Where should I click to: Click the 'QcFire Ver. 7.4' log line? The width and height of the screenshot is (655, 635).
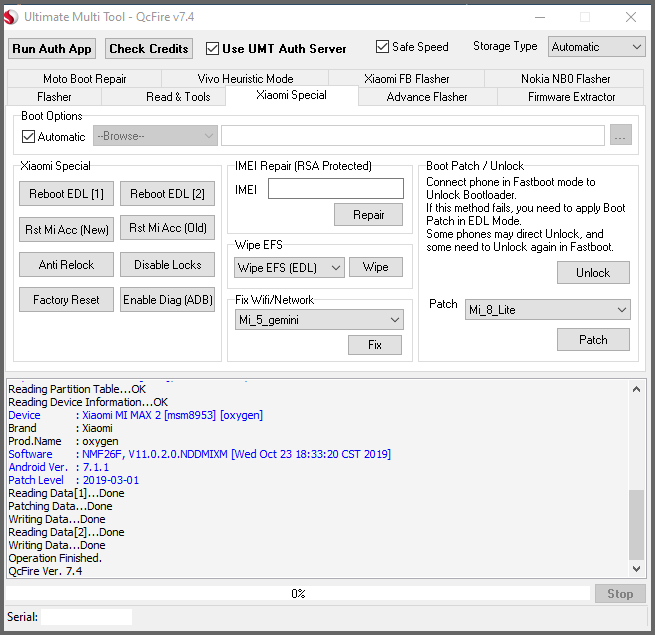click(45, 571)
